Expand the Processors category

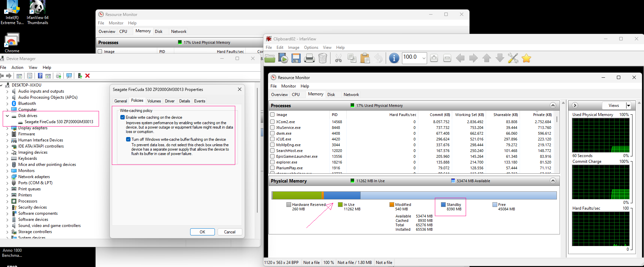[x=7, y=201]
